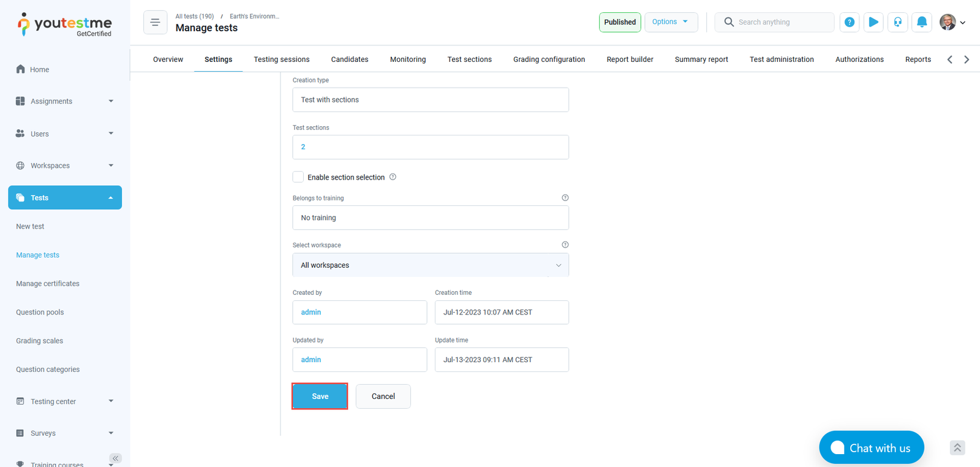Expand the Options dropdown button
This screenshot has height=467, width=980.
tap(671, 22)
